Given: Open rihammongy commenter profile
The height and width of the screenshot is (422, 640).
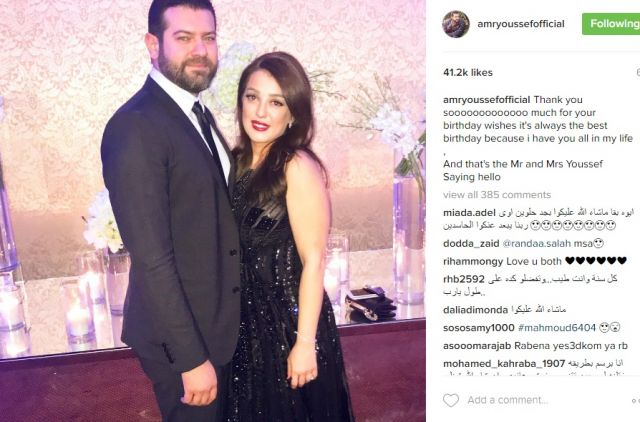Looking at the screenshot, I should pyautogui.click(x=473, y=261).
